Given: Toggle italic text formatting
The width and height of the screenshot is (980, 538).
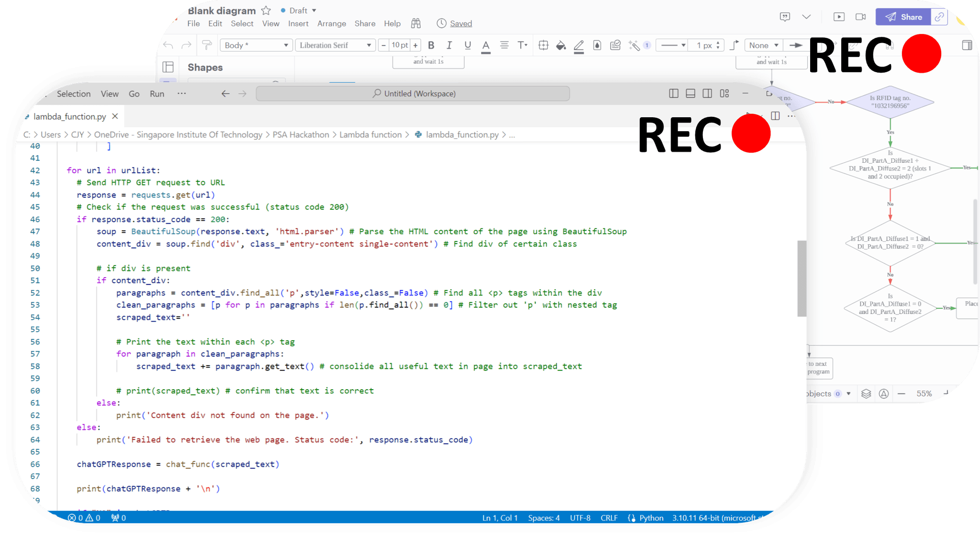Looking at the screenshot, I should point(449,45).
